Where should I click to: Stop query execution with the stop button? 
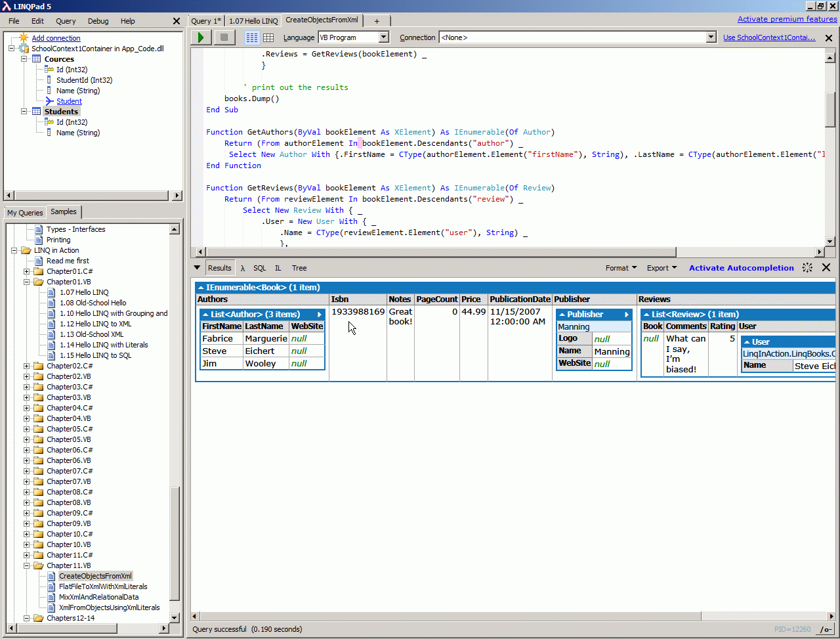(224, 37)
